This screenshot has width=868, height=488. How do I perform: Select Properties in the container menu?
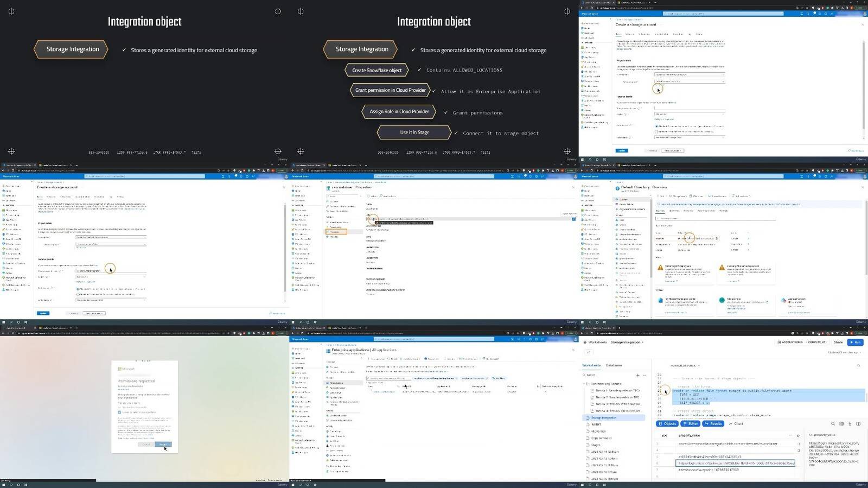click(x=336, y=232)
